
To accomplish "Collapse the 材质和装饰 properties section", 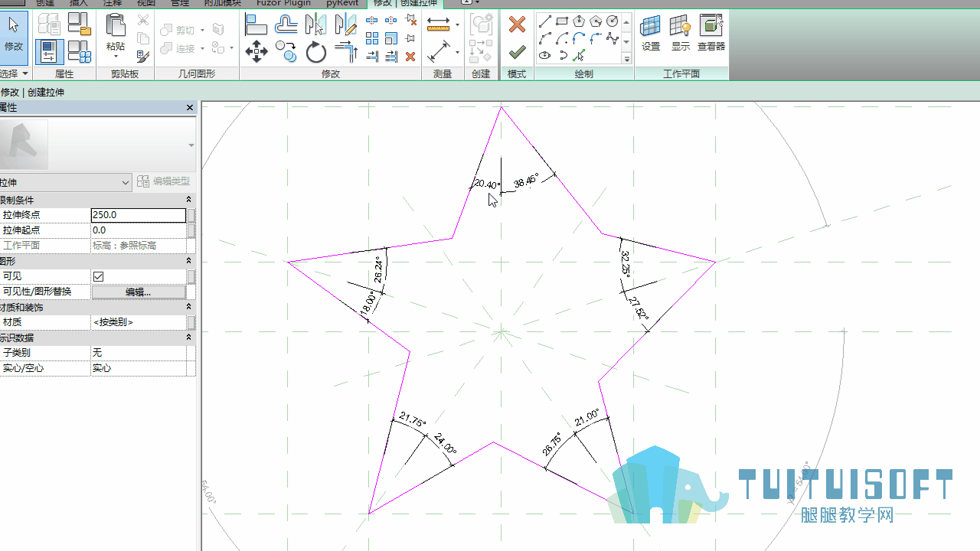I will pos(188,307).
